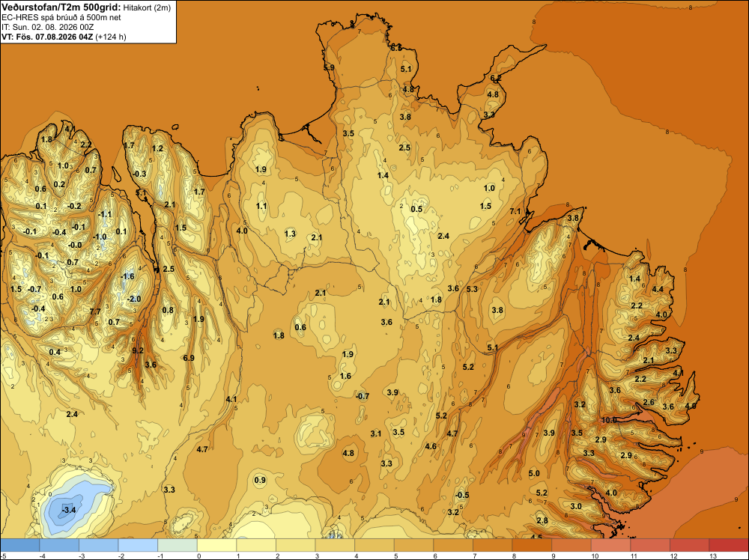The image size is (749, 560).
Task: Pick the pale green legend swatch between -1 and 0
Action: click(x=178, y=545)
